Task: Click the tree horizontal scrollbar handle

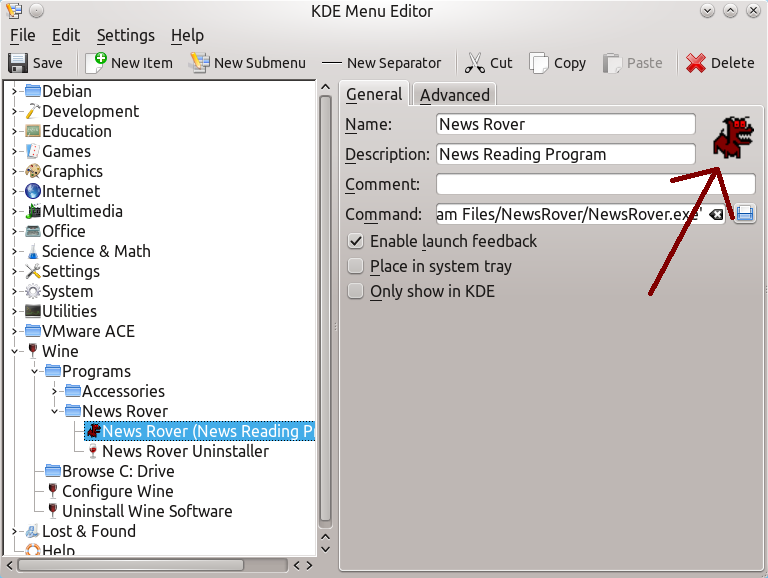Action: pyautogui.click(x=131, y=565)
